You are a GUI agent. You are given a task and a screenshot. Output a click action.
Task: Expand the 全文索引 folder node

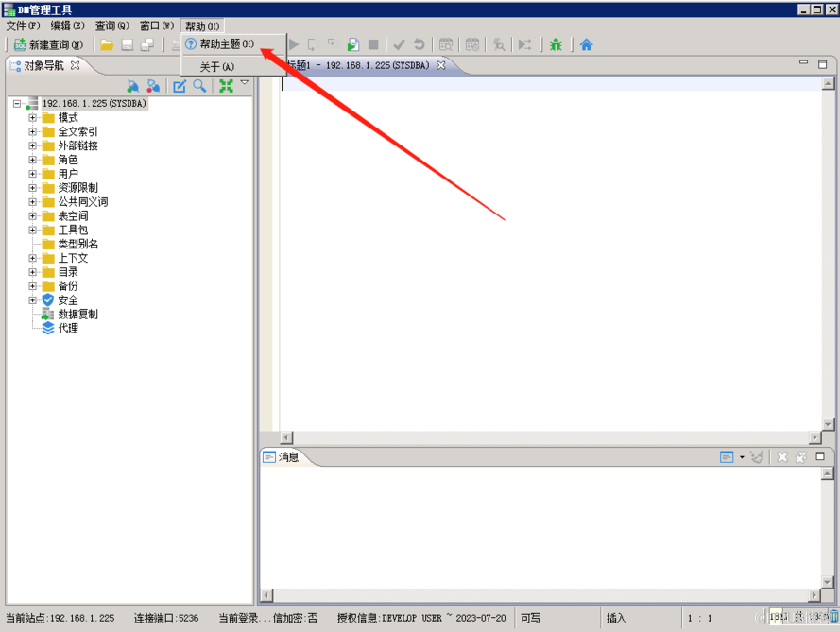point(33,131)
